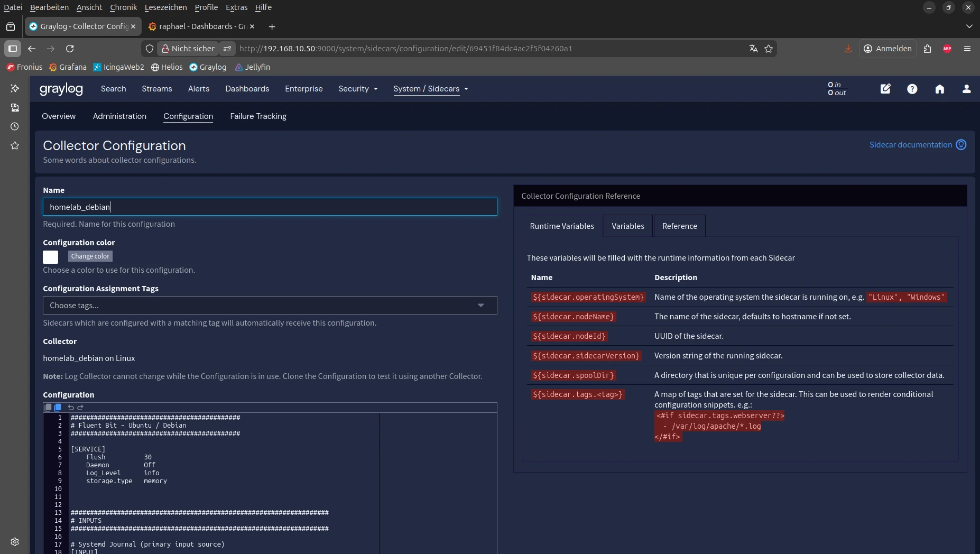
Task: Open the user profile icon in Graylog header
Action: [966, 89]
